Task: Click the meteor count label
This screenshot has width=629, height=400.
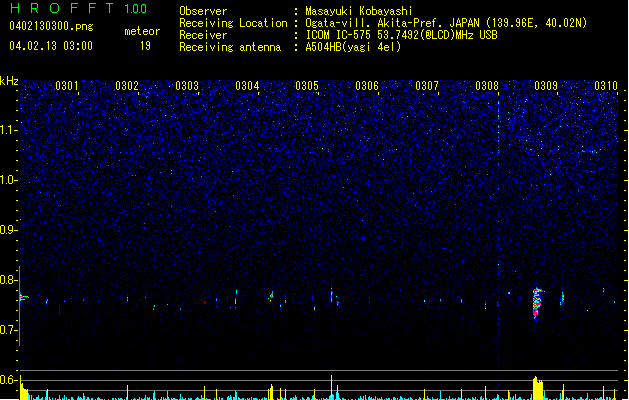Action: pos(142,31)
